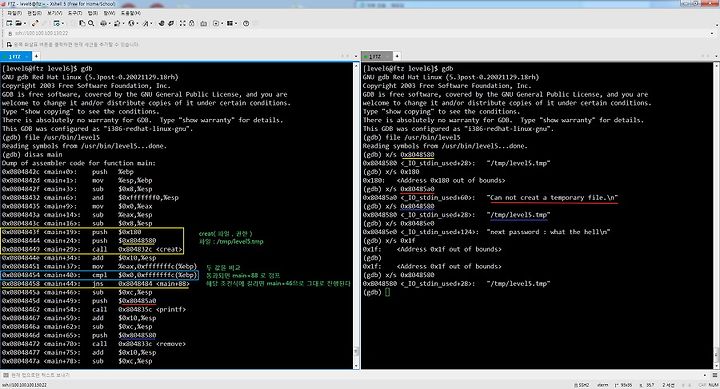
Task: Click the left terminal vertical scrollbar
Action: tap(356, 216)
